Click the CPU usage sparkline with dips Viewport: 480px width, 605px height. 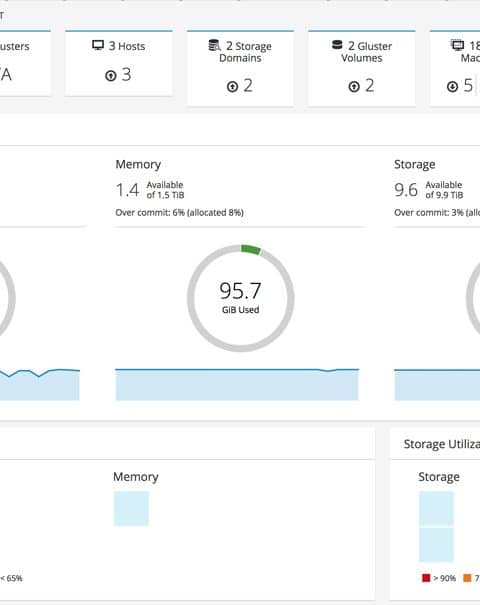[40, 384]
